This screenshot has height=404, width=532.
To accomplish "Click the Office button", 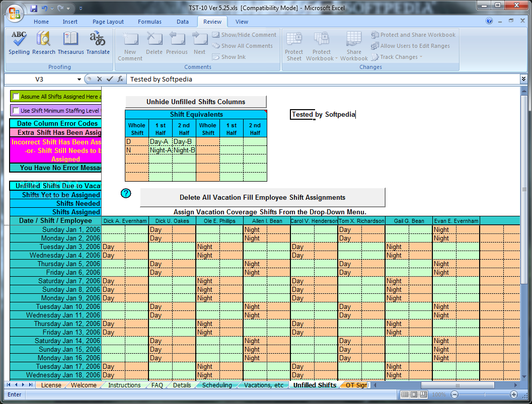I will (x=14, y=13).
